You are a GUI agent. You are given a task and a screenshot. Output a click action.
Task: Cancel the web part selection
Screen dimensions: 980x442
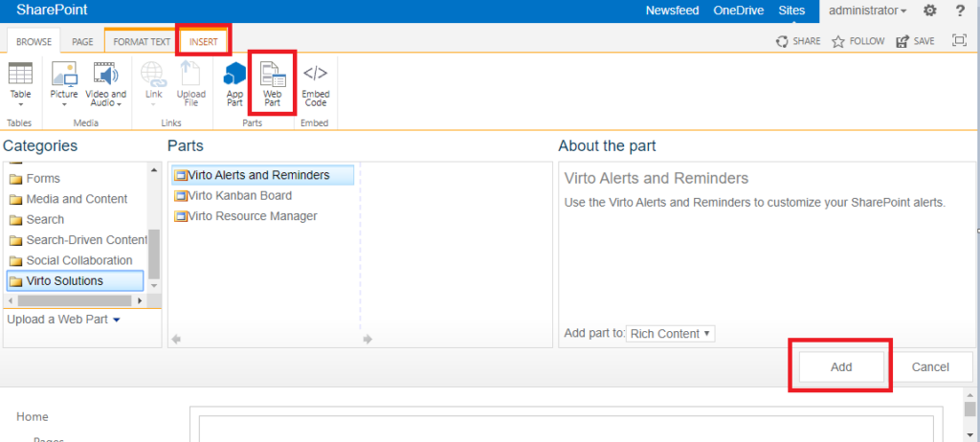point(930,367)
